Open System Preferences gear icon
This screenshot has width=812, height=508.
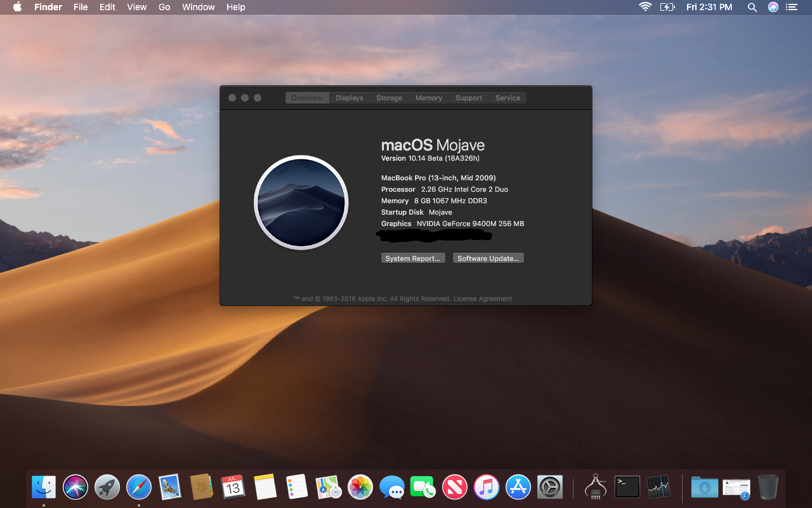click(x=550, y=487)
